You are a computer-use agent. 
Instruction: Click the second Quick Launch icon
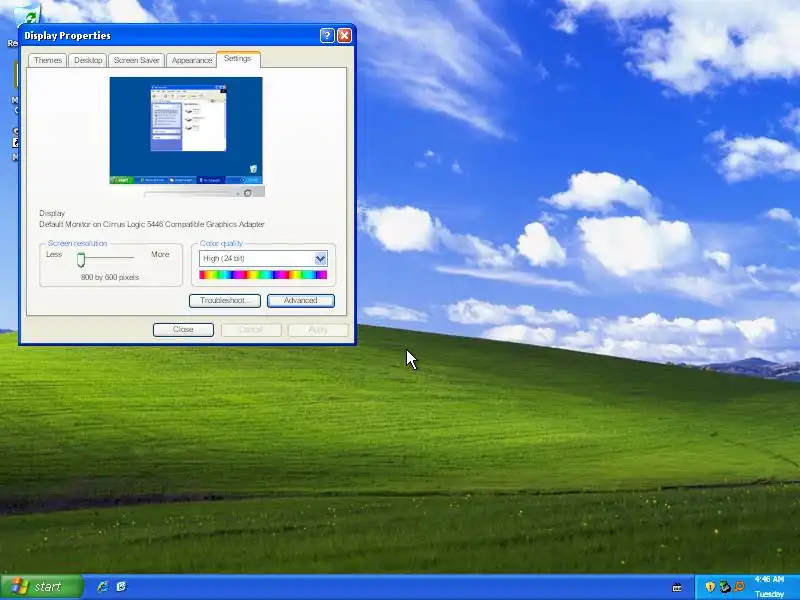[x=121, y=587]
